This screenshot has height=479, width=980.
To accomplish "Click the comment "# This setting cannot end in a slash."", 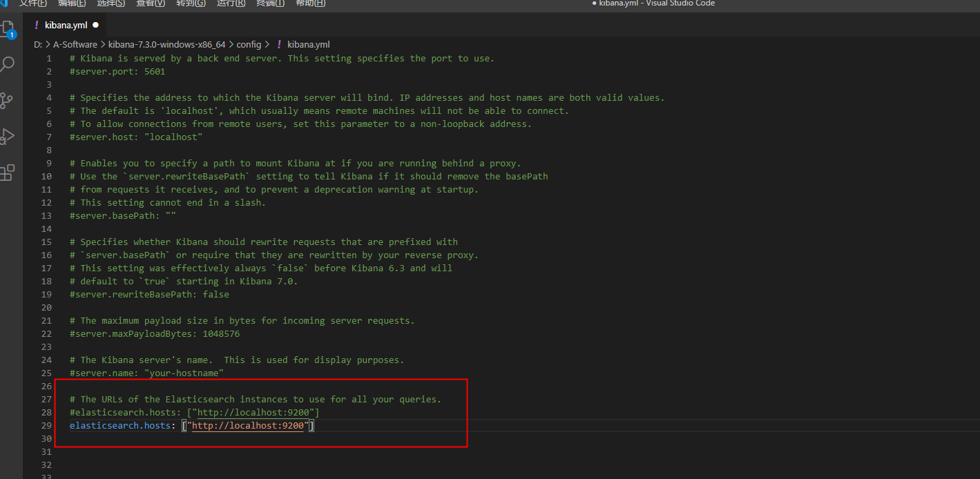I will (x=168, y=203).
